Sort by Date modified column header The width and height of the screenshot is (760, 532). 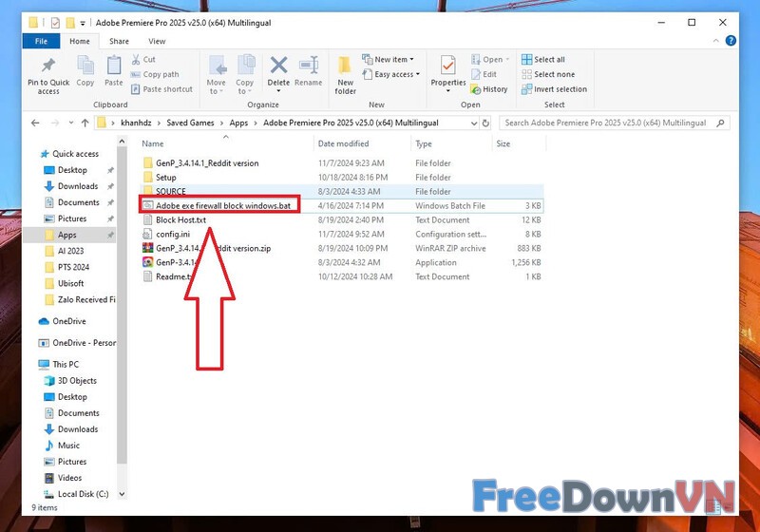[343, 143]
